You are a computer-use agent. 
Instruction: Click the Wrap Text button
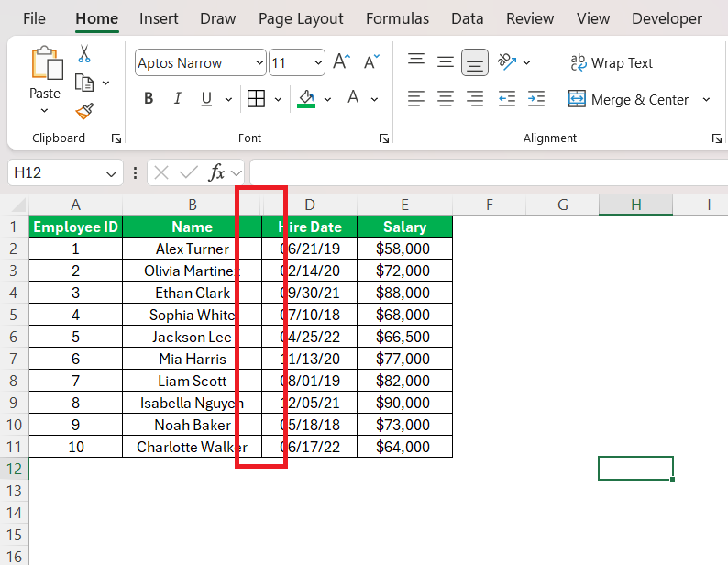point(612,62)
